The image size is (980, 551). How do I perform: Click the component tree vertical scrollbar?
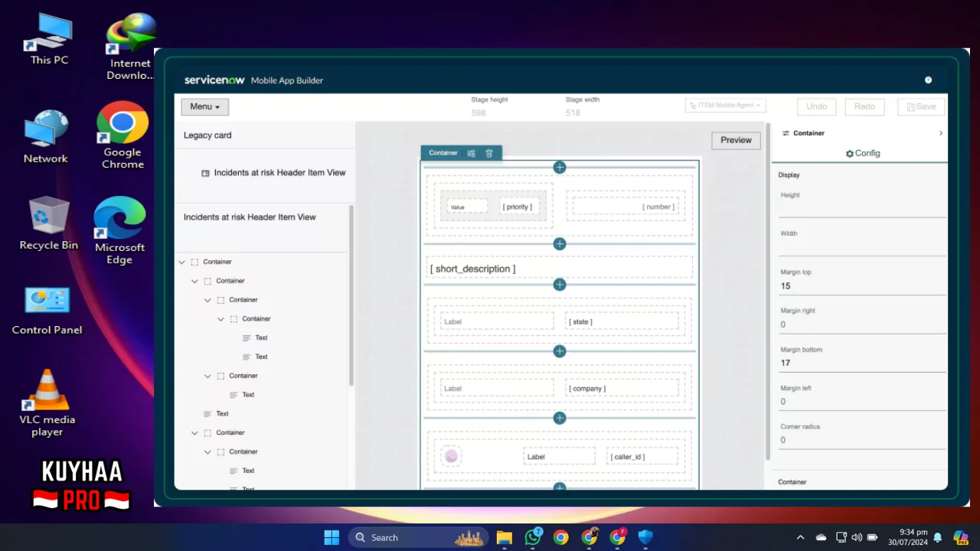click(351, 295)
